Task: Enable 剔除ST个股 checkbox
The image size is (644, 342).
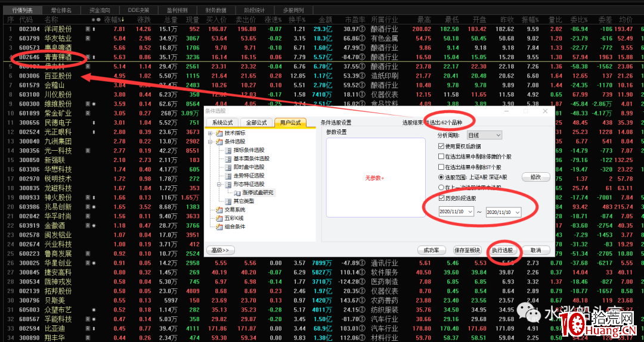Action: pyautogui.click(x=441, y=167)
